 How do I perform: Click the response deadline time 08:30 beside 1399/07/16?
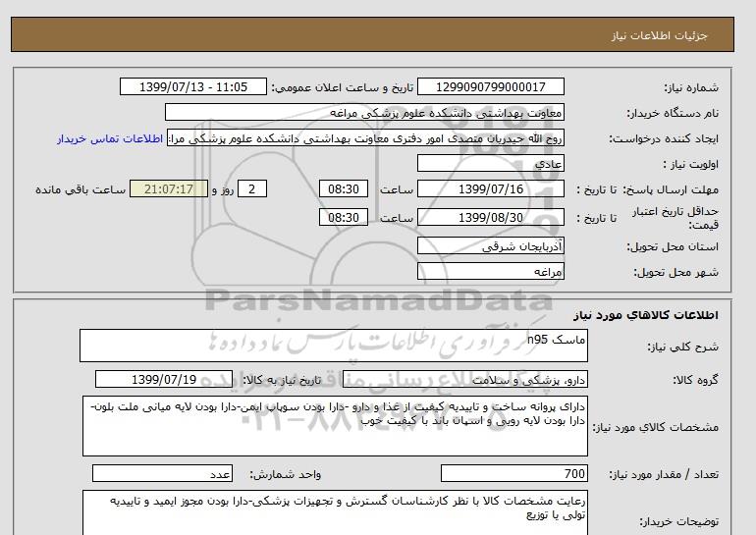tap(344, 188)
